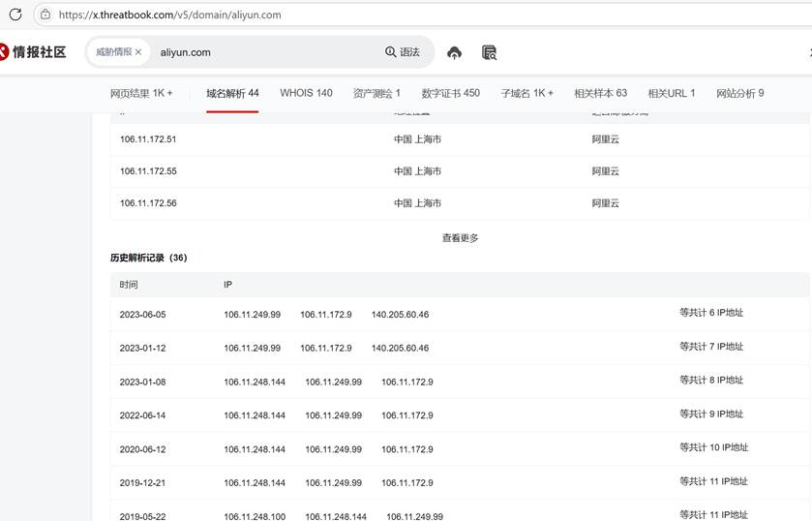
Task: Click 等共计 10 IP地址 link
Action: 714,447
